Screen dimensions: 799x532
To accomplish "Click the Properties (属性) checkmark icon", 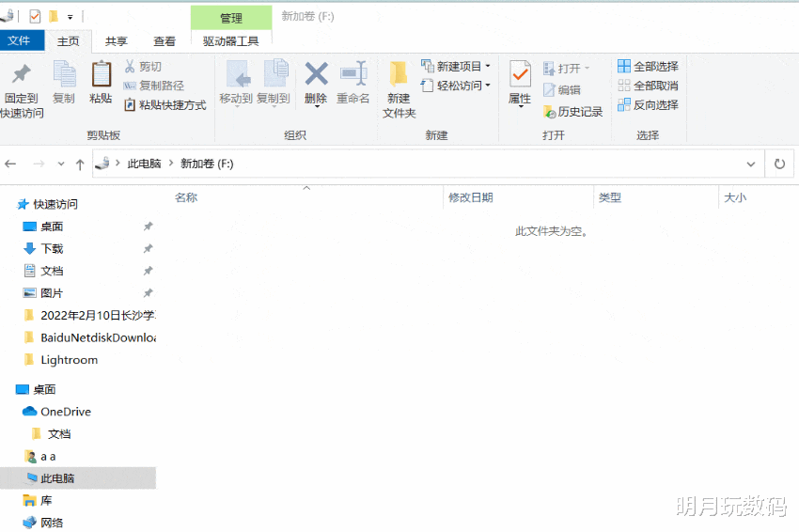I will [x=520, y=74].
